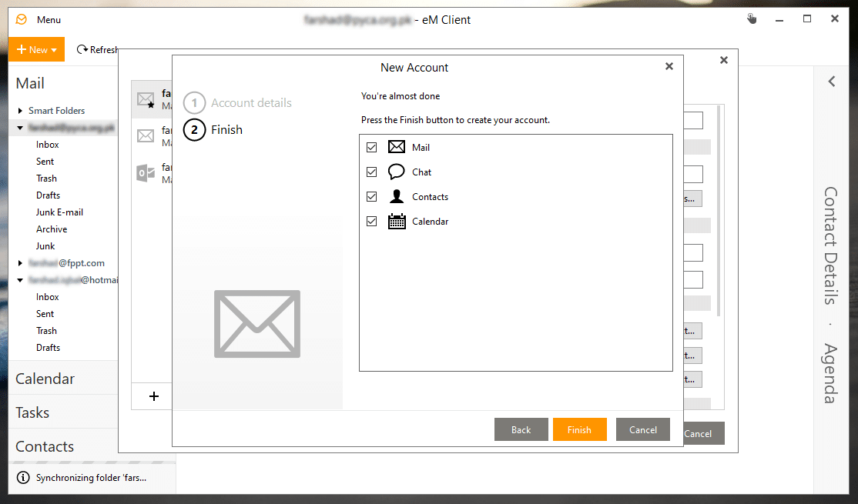The image size is (858, 504).
Task: Click the Mail envelope icon in list
Action: click(397, 147)
